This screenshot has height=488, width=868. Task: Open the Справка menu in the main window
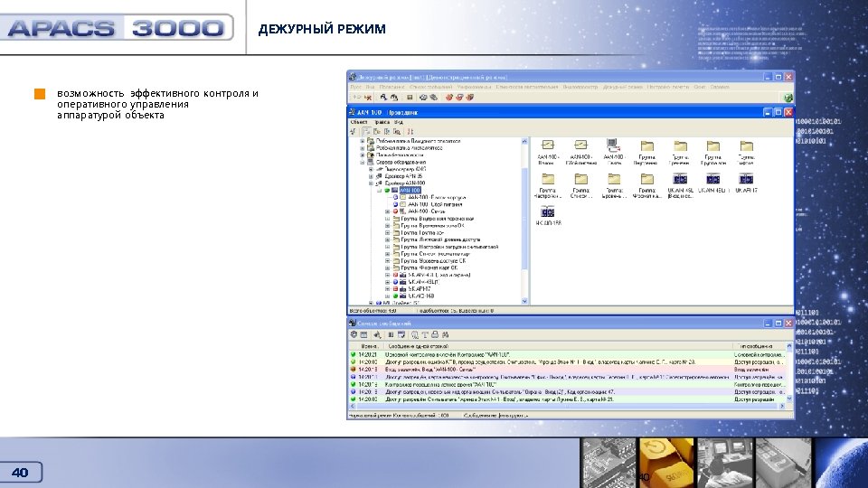[x=720, y=87]
